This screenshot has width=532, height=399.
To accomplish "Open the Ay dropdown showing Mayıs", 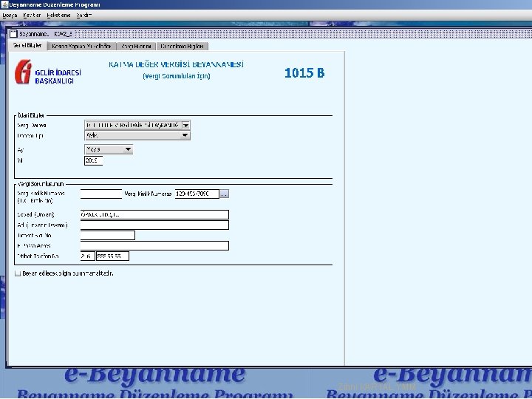I will pyautogui.click(x=108, y=149).
